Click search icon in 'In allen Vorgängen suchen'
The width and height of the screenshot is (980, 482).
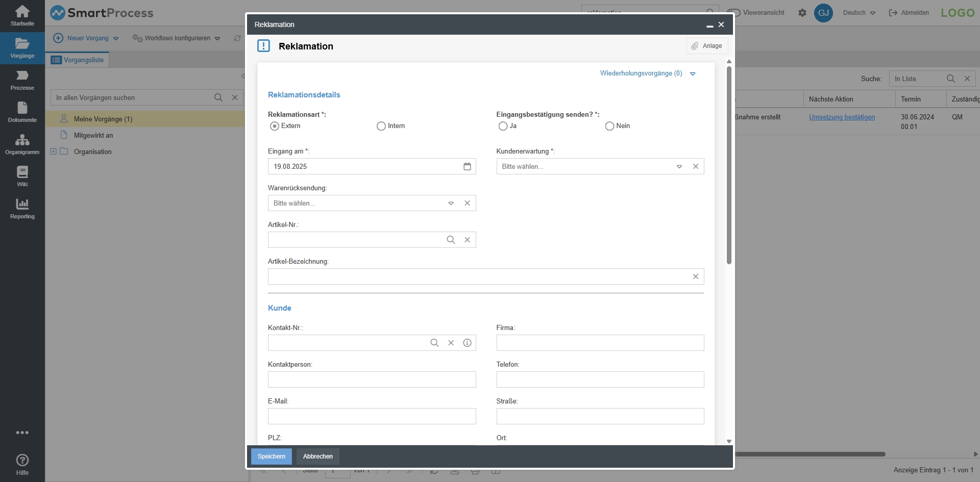[218, 97]
